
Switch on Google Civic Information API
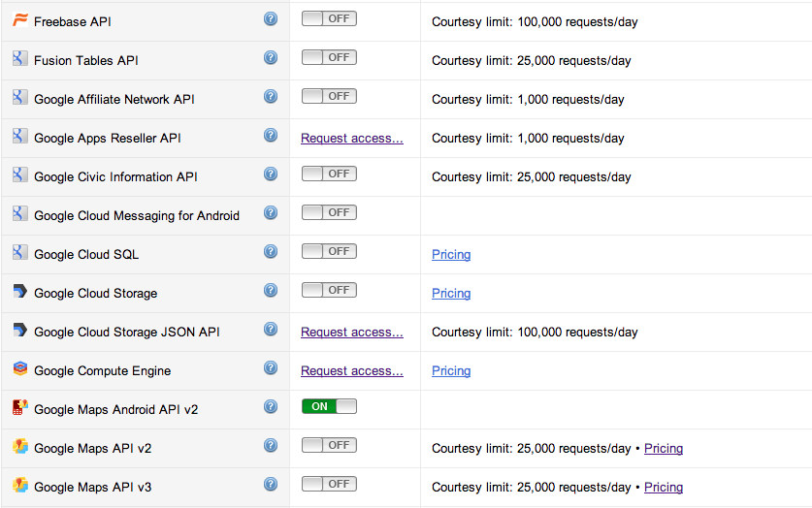point(329,174)
